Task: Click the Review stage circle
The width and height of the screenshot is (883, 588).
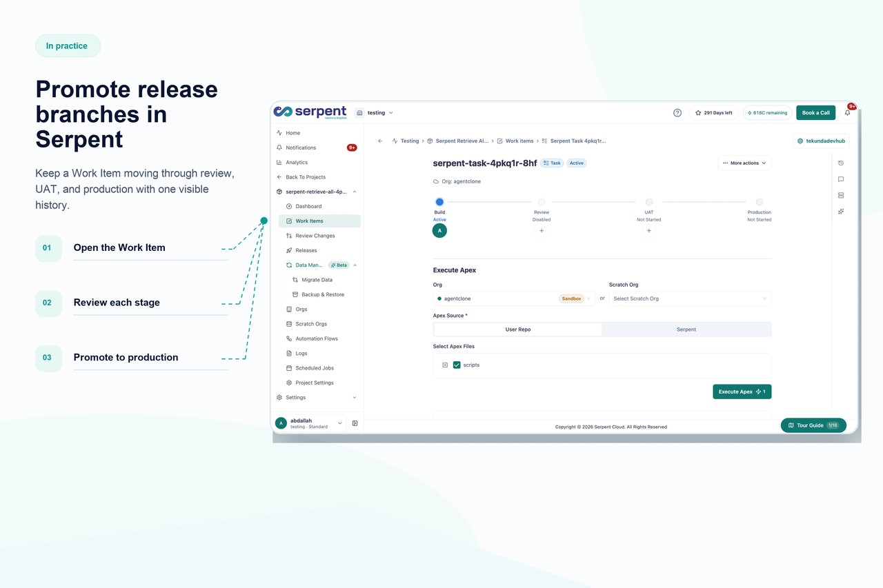Action: pos(542,202)
